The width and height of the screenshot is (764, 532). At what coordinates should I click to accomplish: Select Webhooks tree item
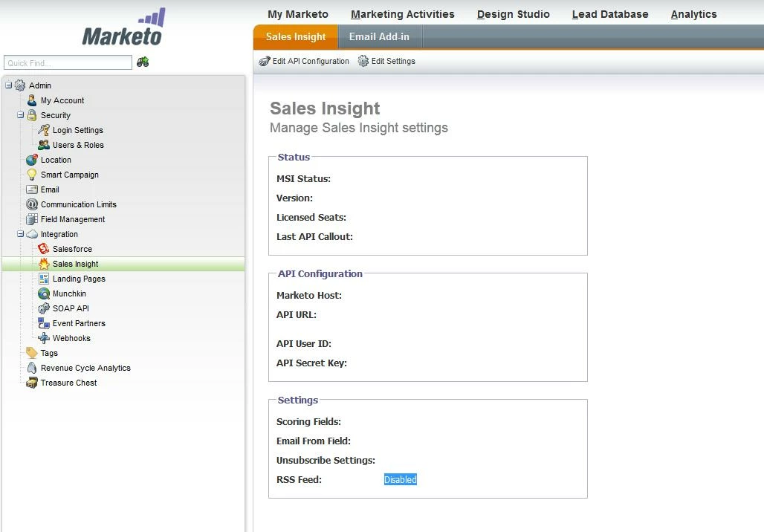point(71,338)
